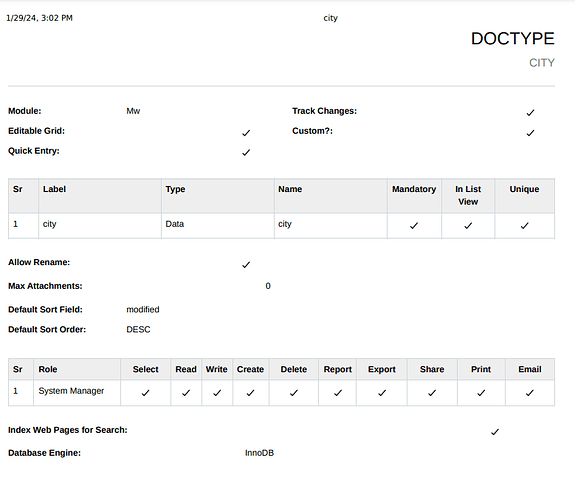Screen dimensions: 575x500
Task: Click the Label column header
Action: [x=54, y=189]
